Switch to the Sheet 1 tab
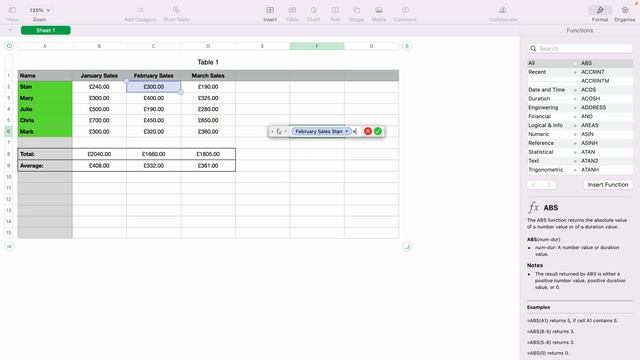This screenshot has width=640, height=360. pos(46,30)
